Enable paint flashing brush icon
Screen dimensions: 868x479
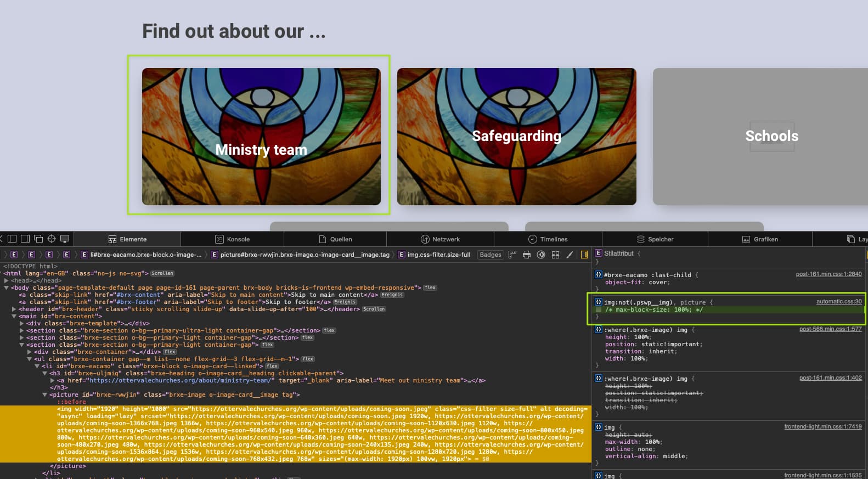coord(570,255)
